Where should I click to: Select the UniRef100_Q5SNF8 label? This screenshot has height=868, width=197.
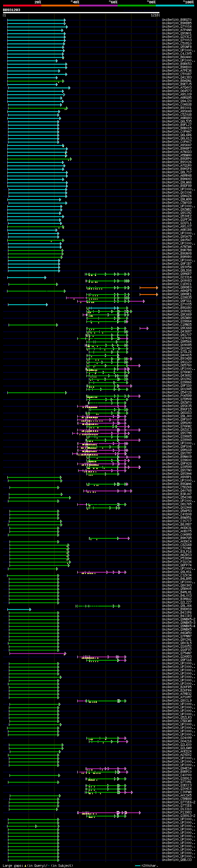tap(177, 47)
